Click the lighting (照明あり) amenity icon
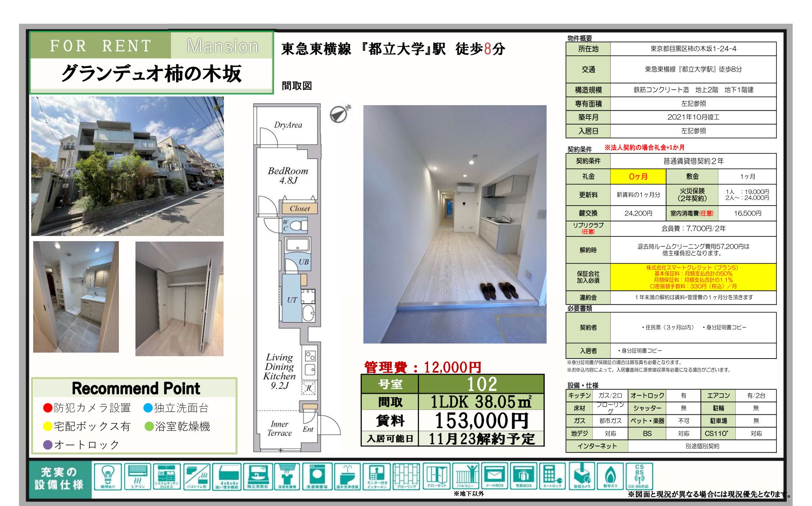 tap(108, 476)
